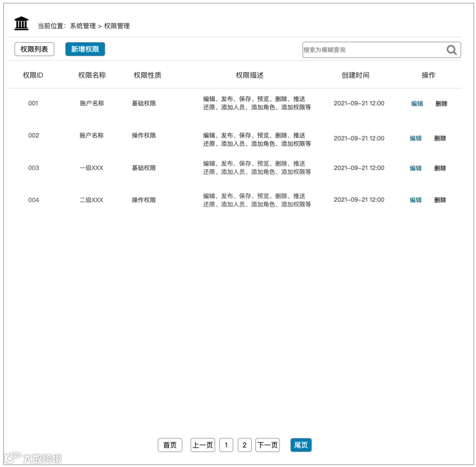Image resolution: width=476 pixels, height=467 pixels.
Task: Go to 下一页 next page
Action: coord(268,445)
